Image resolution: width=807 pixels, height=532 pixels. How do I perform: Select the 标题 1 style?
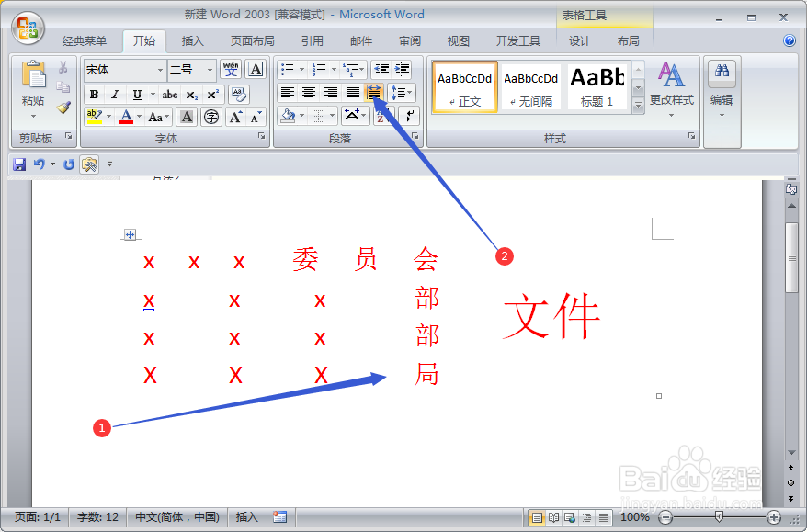597,85
